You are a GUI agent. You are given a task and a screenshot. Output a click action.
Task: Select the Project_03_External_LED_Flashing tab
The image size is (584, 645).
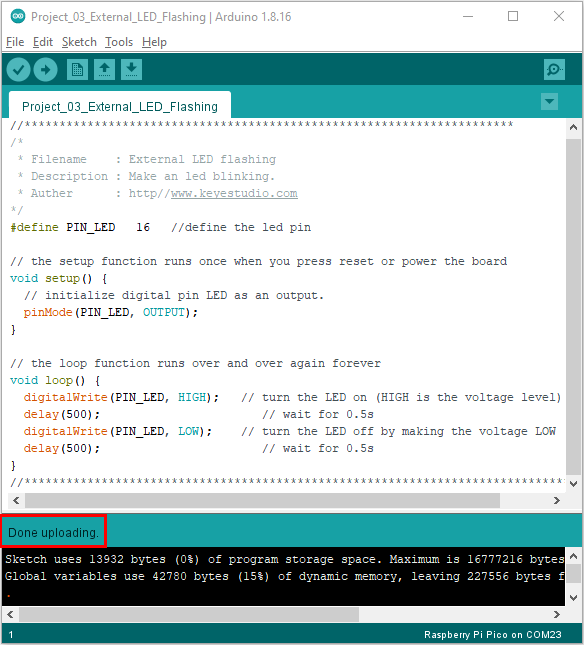click(x=120, y=106)
